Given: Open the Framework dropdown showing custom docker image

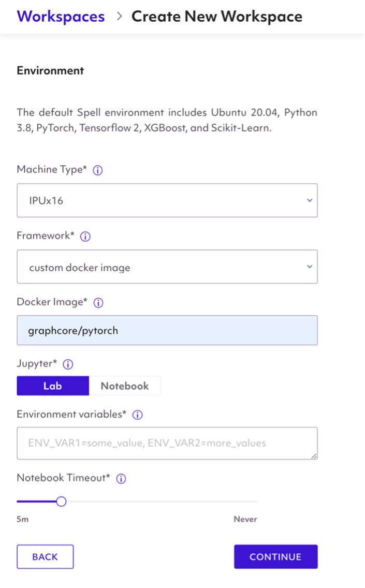Looking at the screenshot, I should pos(167,267).
